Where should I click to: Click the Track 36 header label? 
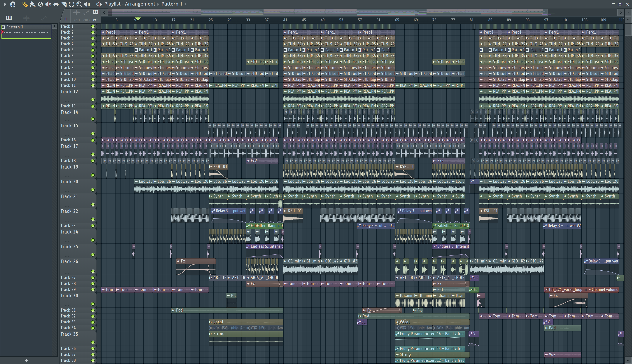point(68,348)
